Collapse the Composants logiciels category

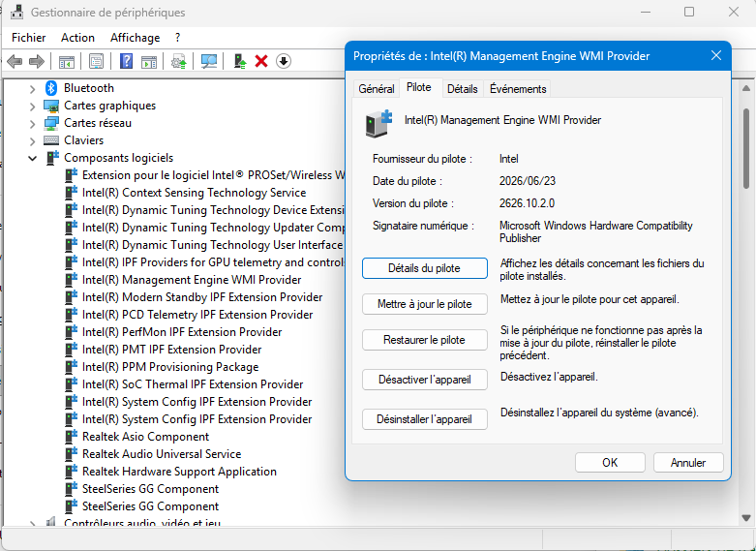(32, 158)
